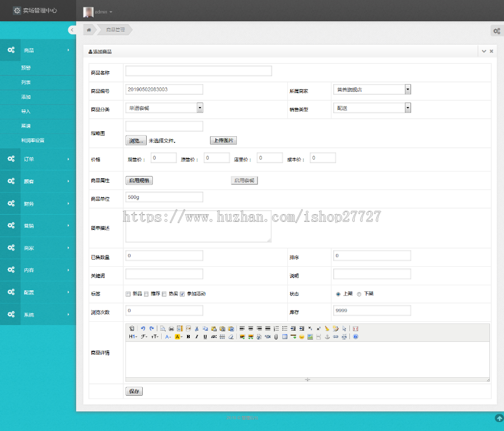The width and height of the screenshot is (504, 431).
Task: Collapse the 添加商品 panel with chevron
Action: [x=484, y=51]
